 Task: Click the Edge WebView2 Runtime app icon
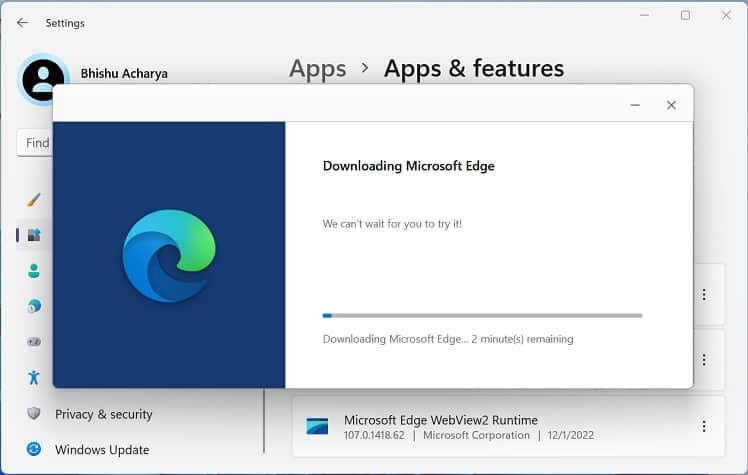317,426
